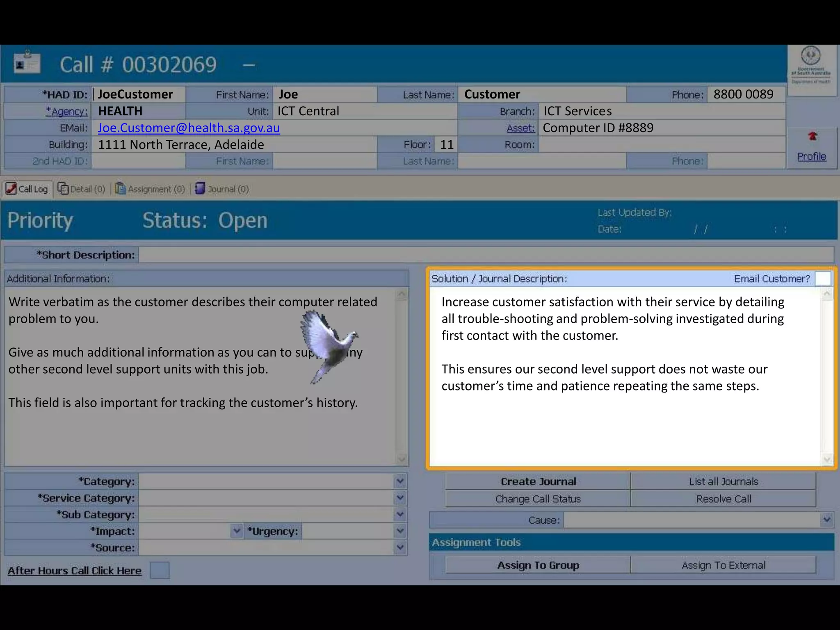Click the Change Call Status button
Viewport: 840px width, 630px height.
click(x=538, y=499)
